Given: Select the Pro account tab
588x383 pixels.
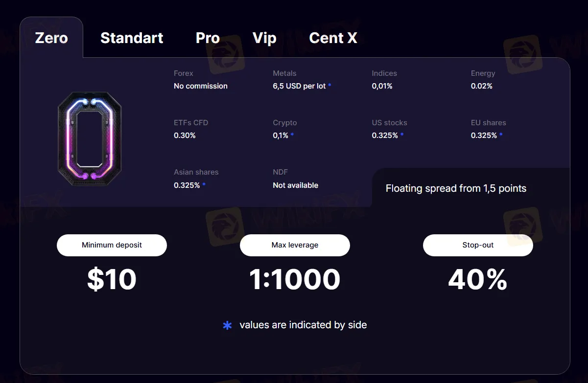Looking at the screenshot, I should 208,38.
